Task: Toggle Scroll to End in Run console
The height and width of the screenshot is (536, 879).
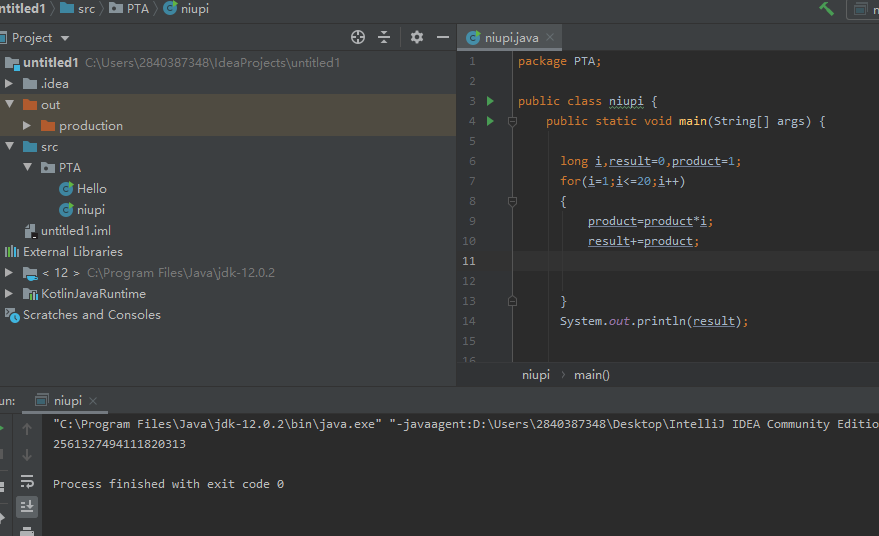Action: (x=27, y=506)
